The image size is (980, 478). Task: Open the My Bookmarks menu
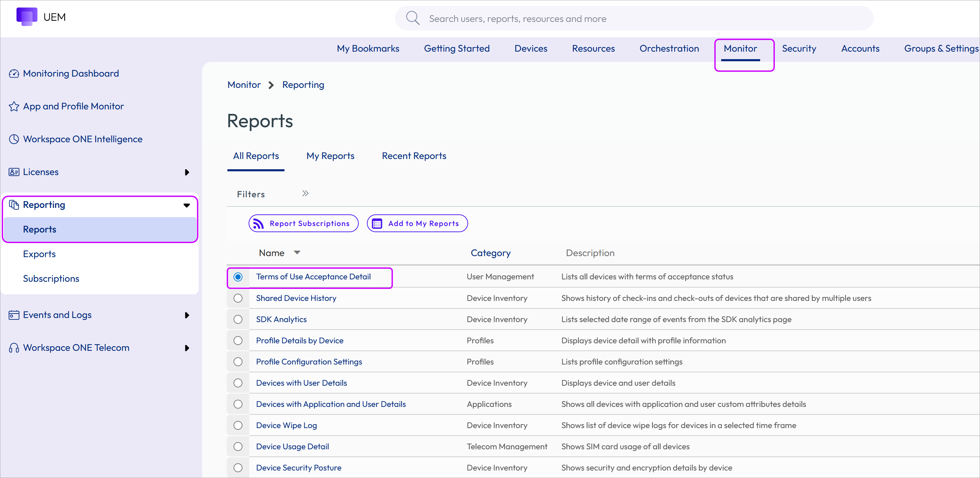[368, 49]
